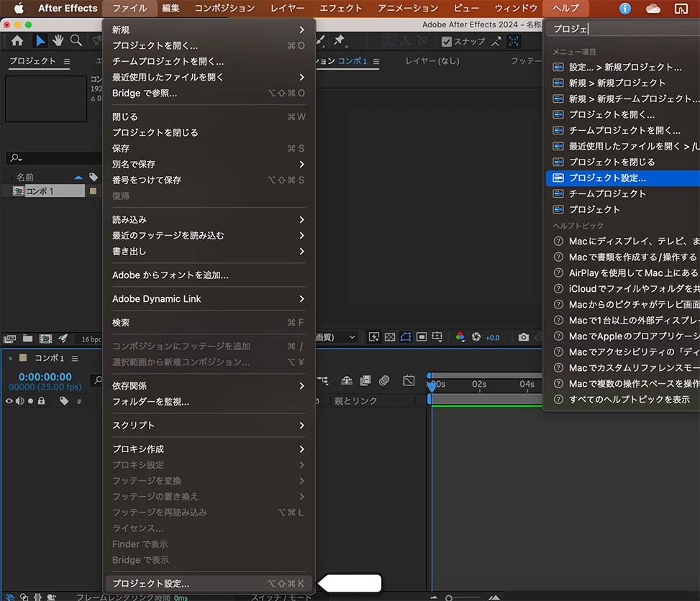Viewport: 700px width, 601px height.
Task: Expand the プロキシ作成 submenu
Action: pyautogui.click(x=209, y=449)
